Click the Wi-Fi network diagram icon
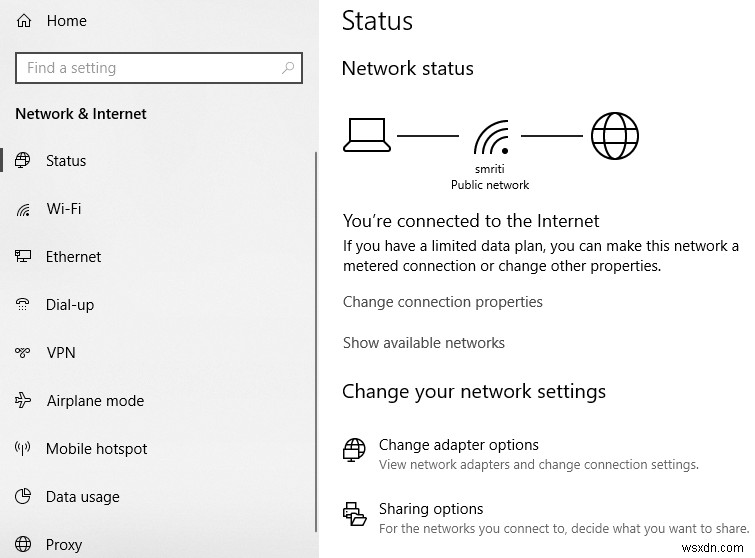Viewport: 755px width, 558px height. click(490, 137)
